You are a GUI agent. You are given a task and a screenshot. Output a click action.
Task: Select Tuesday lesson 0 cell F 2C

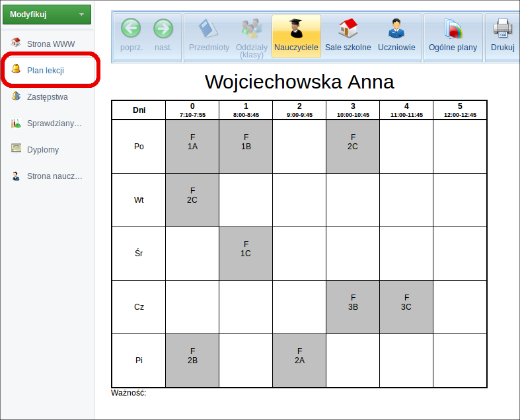[x=192, y=200]
